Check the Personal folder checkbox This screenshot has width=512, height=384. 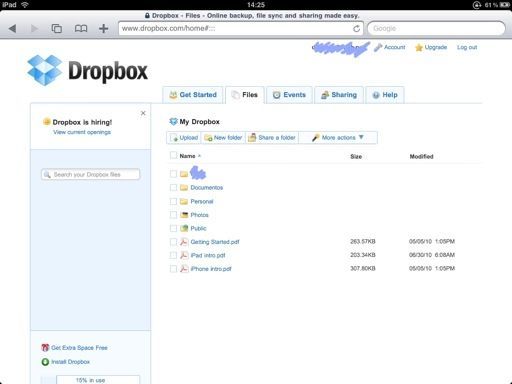pyautogui.click(x=173, y=201)
